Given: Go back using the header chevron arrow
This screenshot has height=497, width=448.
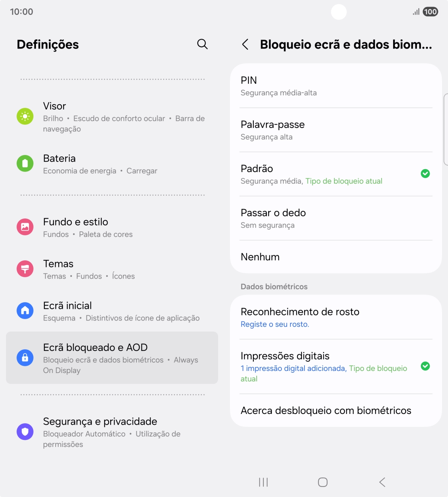Looking at the screenshot, I should 245,45.
